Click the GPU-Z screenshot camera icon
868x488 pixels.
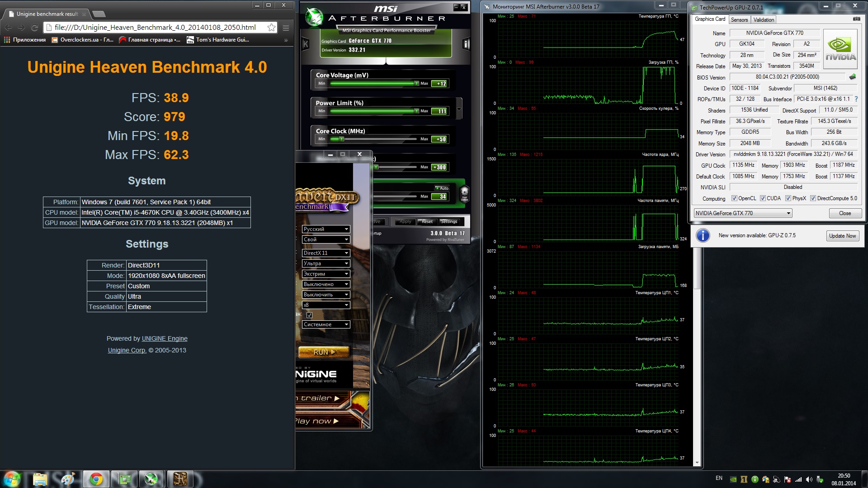click(x=856, y=19)
